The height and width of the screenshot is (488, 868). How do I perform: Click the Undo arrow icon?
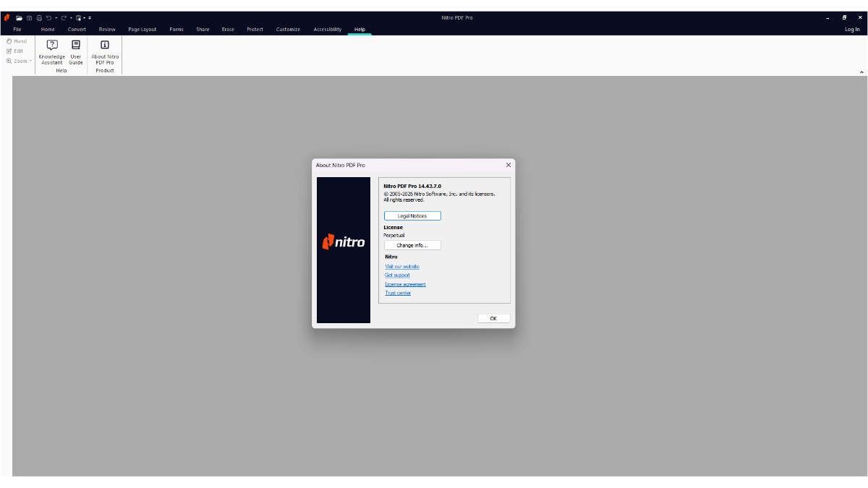coord(48,17)
